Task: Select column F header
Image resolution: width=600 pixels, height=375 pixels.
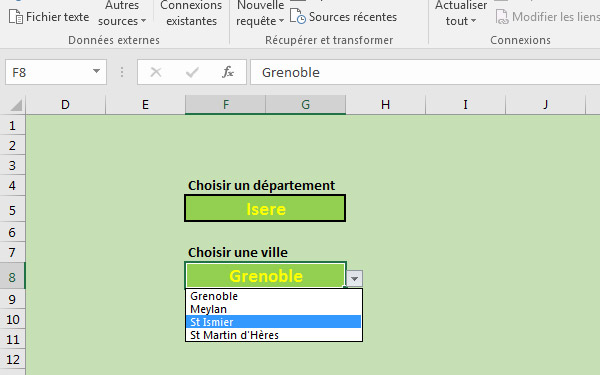Action: [225, 104]
